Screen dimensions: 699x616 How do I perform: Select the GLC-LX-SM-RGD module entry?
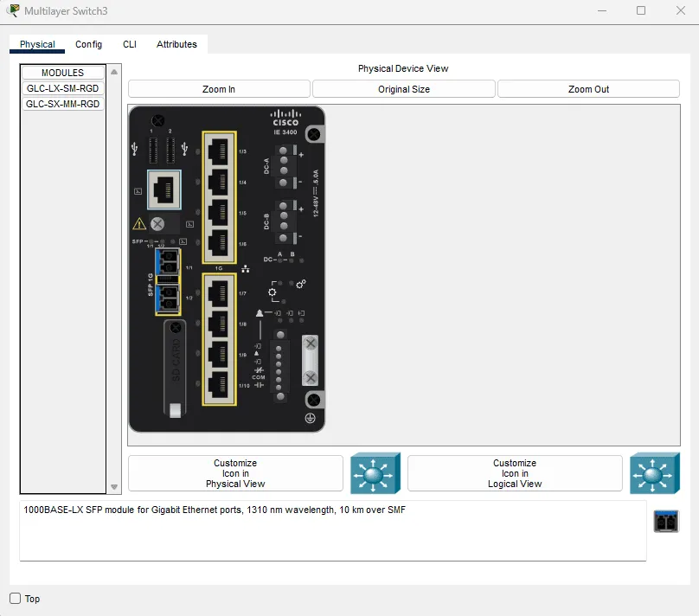coord(61,87)
